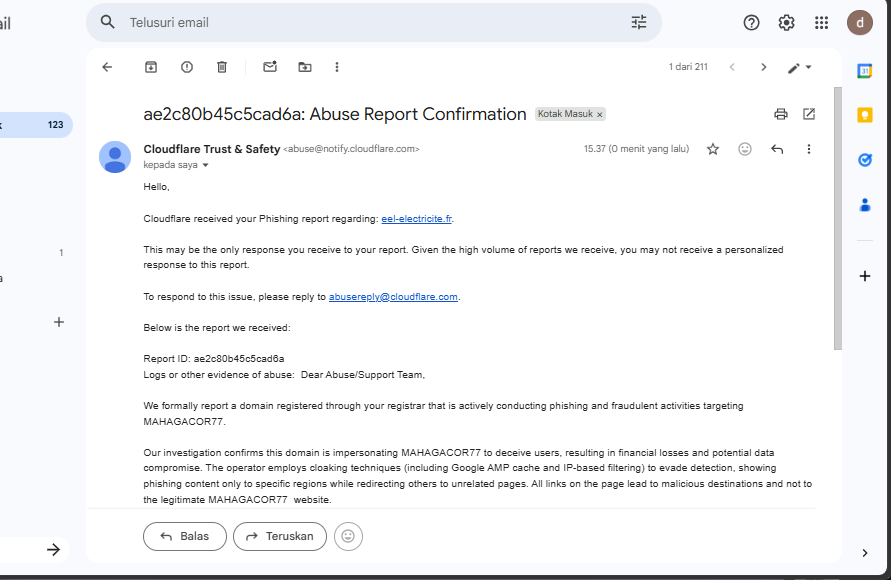Open email in a new window
The image size is (891, 580).
(809, 114)
